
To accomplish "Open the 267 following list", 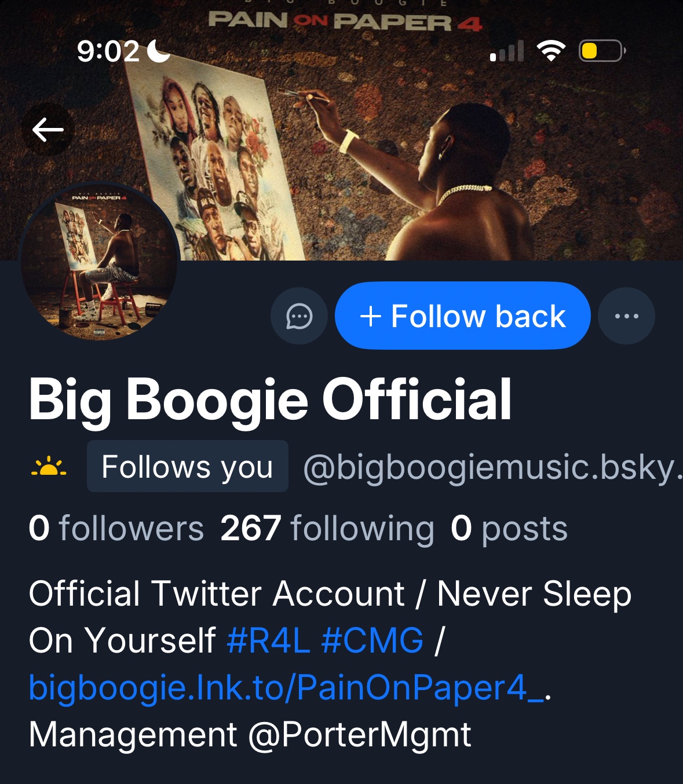I will pyautogui.click(x=327, y=528).
